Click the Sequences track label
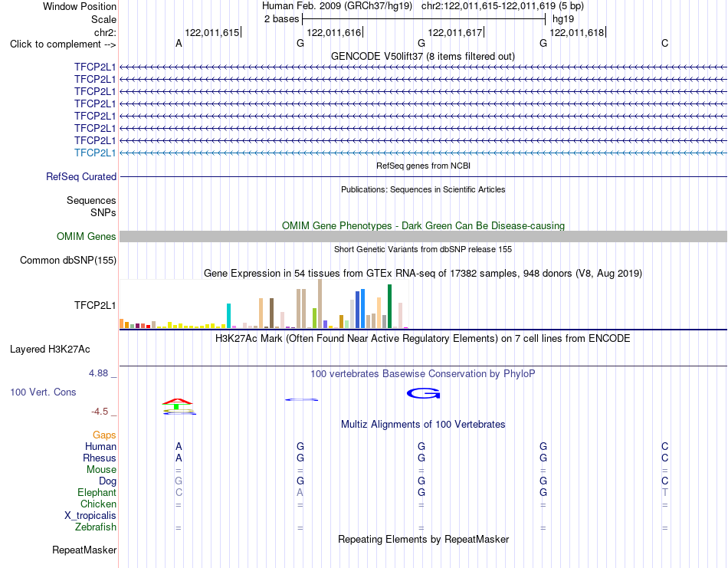This screenshot has height=568, width=728. coord(91,200)
